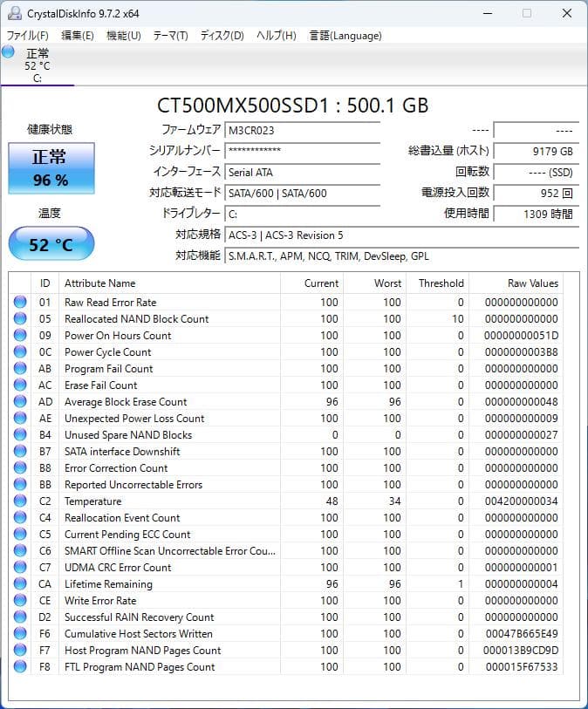Click status orb of Reported Uncorrectable Errors

point(20,484)
